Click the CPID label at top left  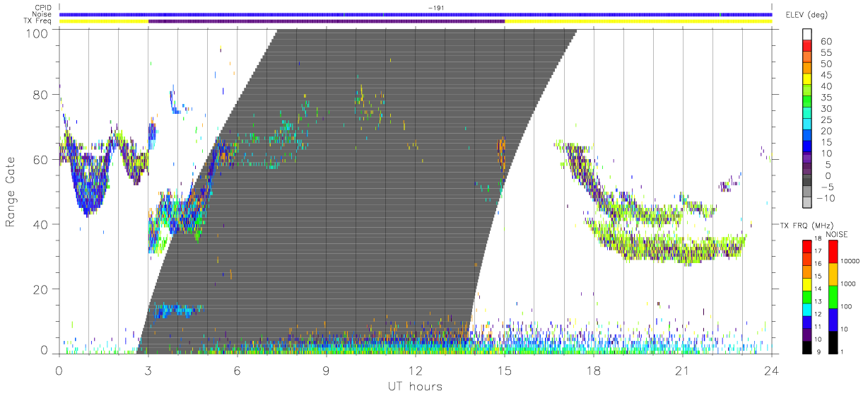44,8
